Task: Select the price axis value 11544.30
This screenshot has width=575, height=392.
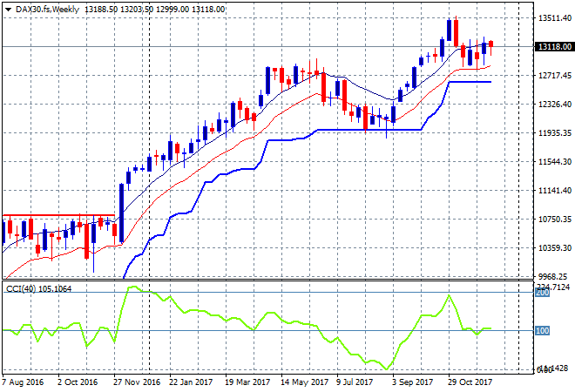Action: [555, 161]
